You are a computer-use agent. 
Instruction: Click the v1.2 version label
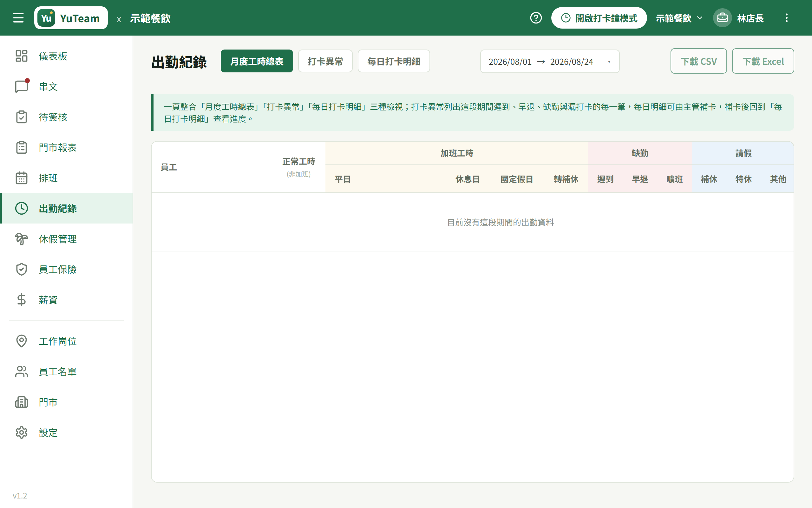[x=20, y=496]
